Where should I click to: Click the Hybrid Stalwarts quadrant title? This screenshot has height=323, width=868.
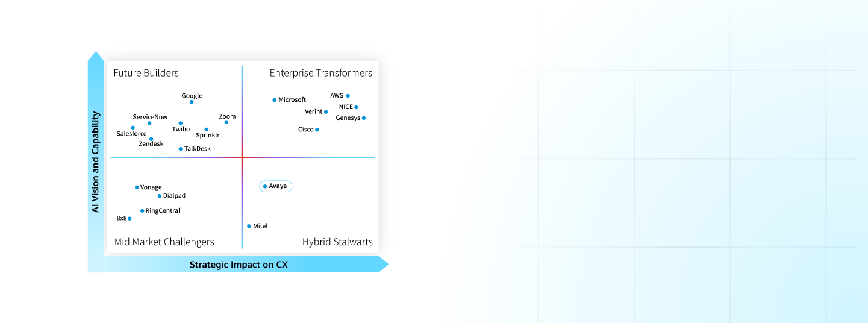tap(337, 242)
